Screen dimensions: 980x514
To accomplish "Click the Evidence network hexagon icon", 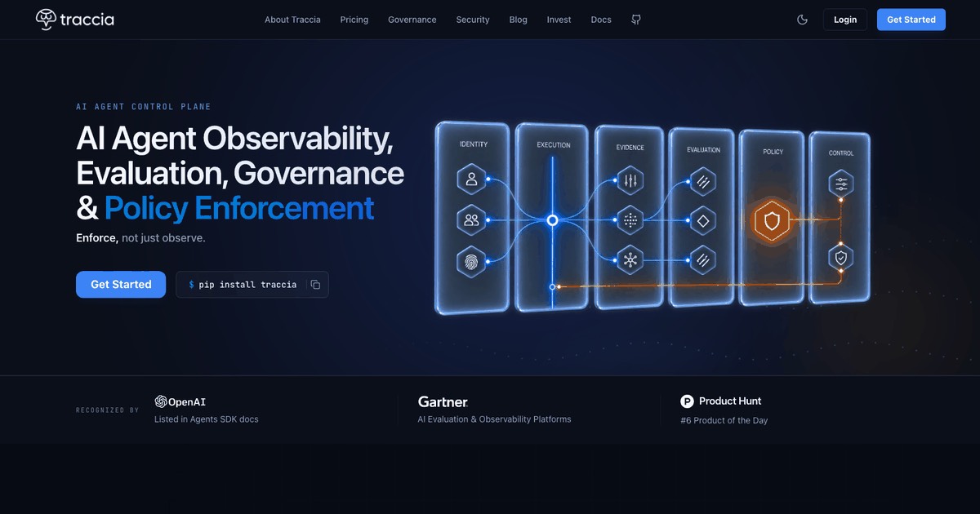I will (x=630, y=259).
